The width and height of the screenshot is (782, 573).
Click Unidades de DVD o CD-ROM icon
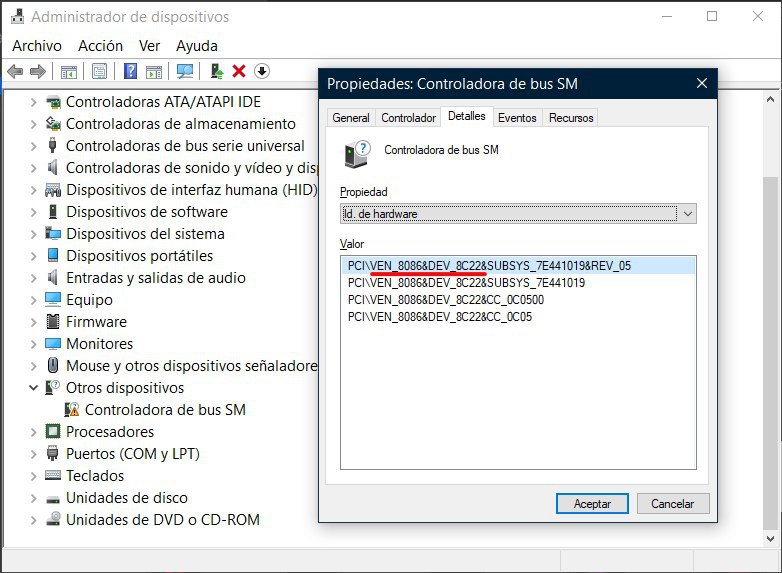tap(53, 519)
